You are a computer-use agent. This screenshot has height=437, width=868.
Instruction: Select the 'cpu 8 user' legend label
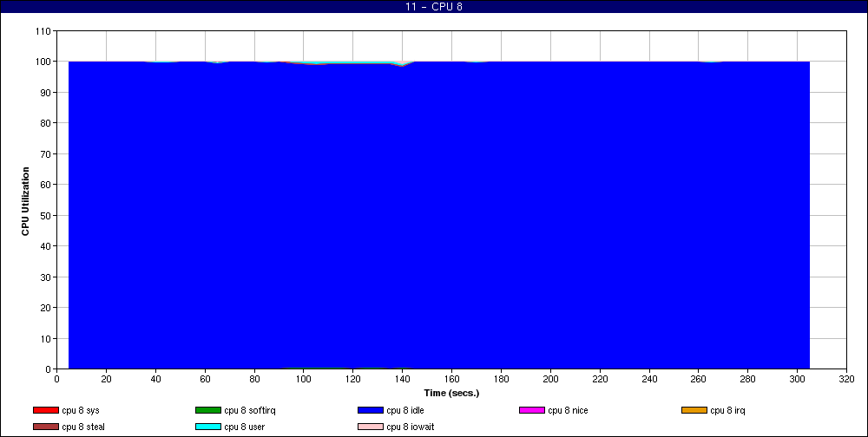click(245, 427)
